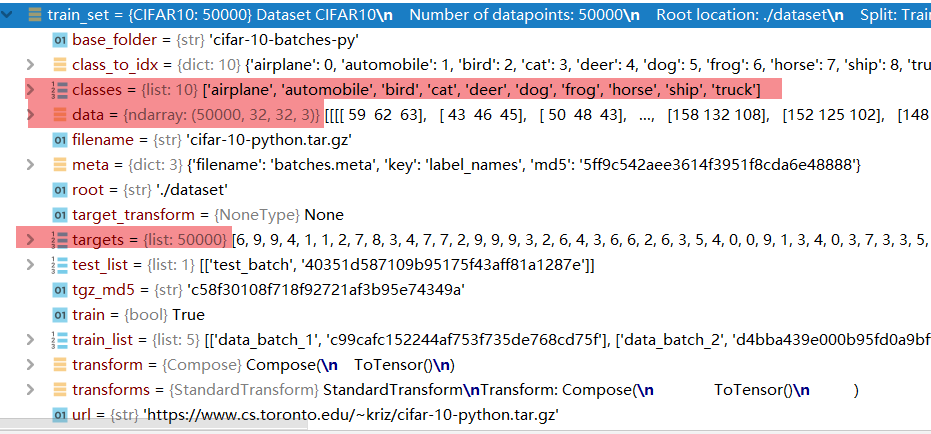
Task: Expand the data ndarray node
Action: click(30, 115)
